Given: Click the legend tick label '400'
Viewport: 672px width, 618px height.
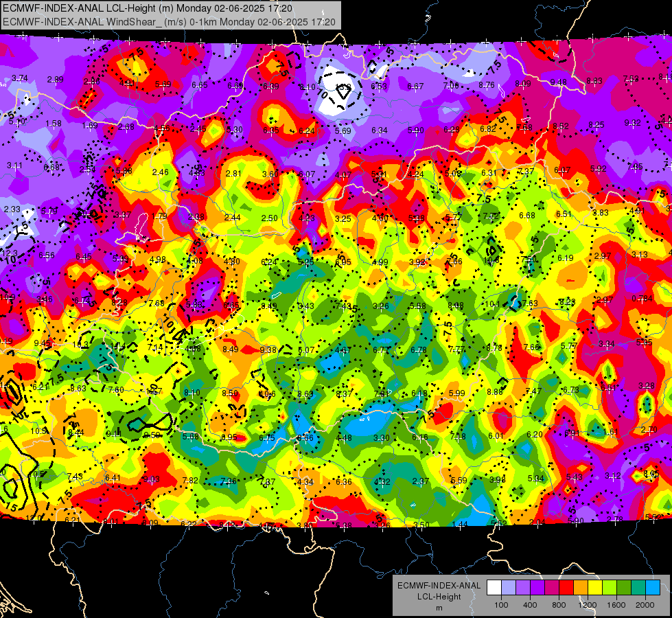Looking at the screenshot, I should pyautogui.click(x=530, y=605).
